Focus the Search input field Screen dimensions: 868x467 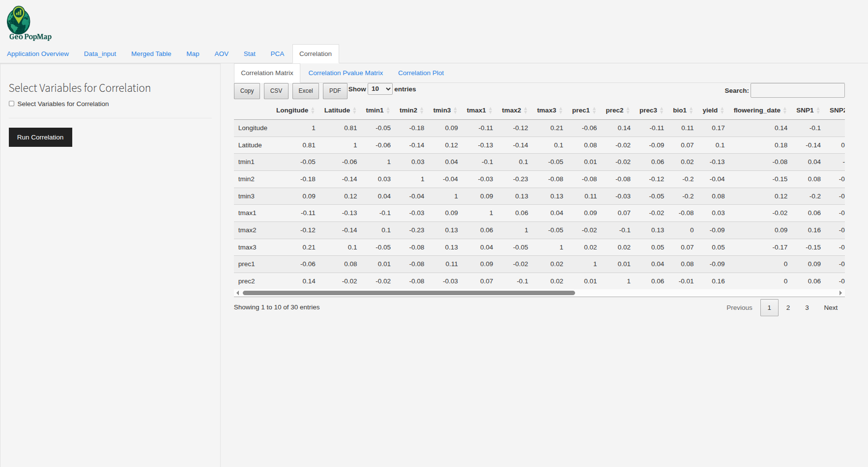point(797,90)
